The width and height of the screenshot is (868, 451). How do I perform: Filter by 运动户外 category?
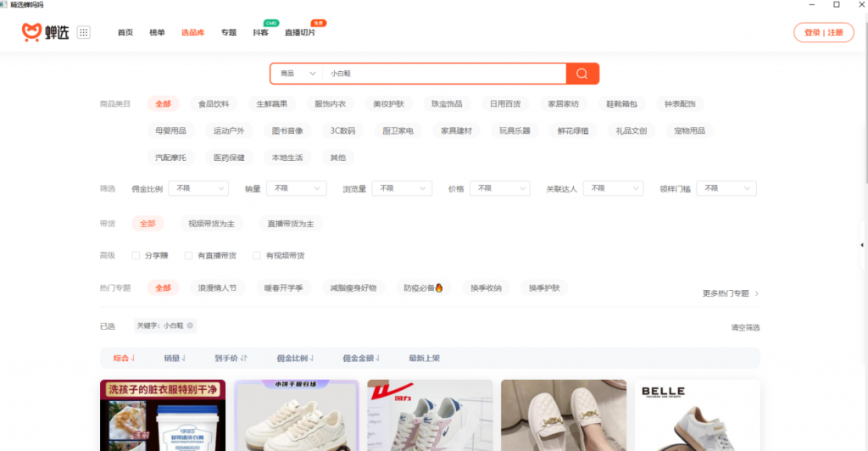click(229, 131)
